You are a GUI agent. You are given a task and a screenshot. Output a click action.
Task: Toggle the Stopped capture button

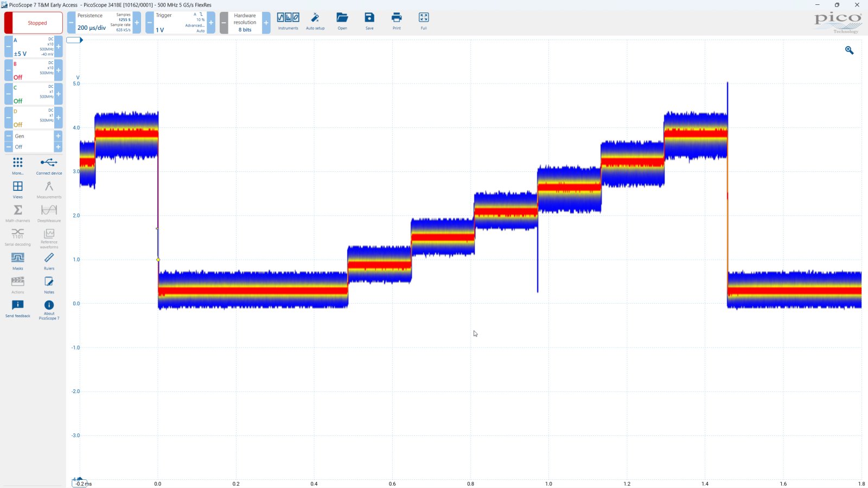coord(34,23)
